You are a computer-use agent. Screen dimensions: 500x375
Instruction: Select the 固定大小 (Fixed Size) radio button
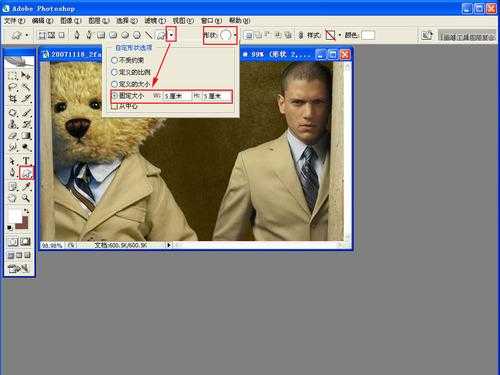(115, 96)
